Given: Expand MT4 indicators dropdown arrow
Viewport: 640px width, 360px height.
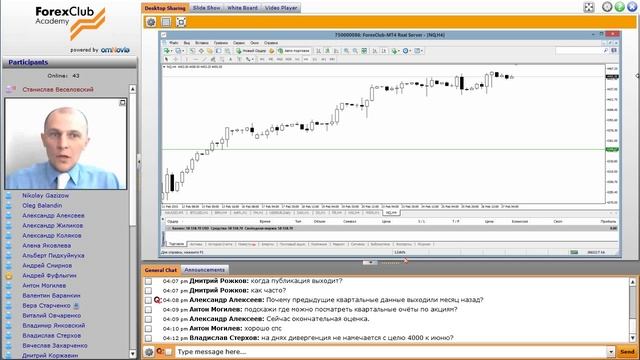Looking at the screenshot, I should coord(399,51).
